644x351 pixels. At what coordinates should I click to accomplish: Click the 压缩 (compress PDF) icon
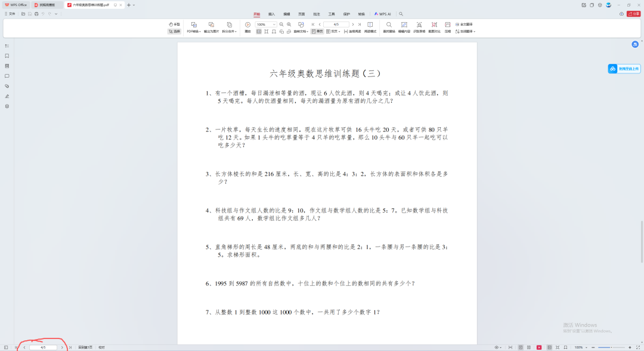pos(448,25)
